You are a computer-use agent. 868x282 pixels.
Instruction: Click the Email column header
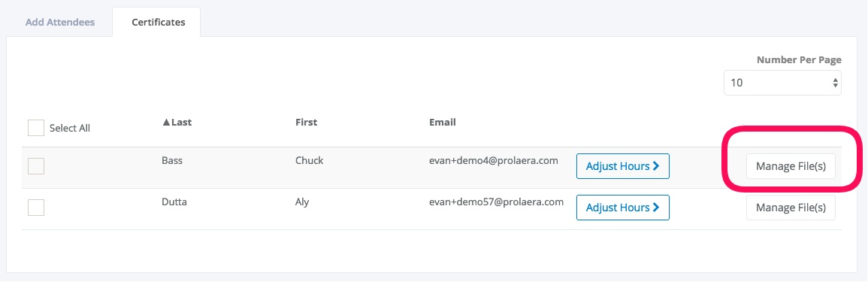click(443, 122)
